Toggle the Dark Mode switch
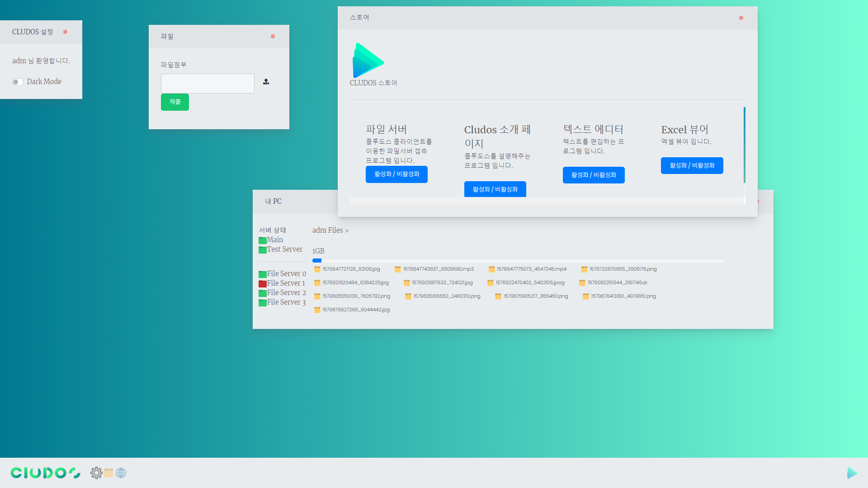868x488 pixels. coord(18,82)
